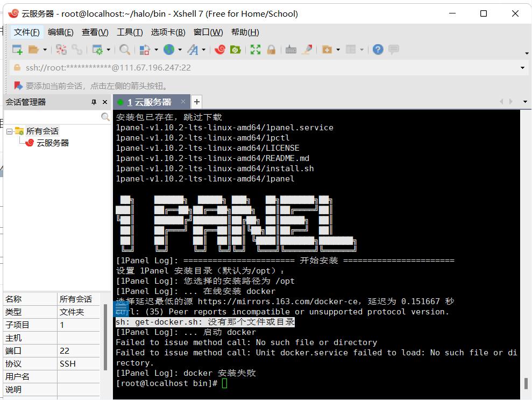Expand the folder-plus dropdown arrow

pyautogui.click(x=338, y=50)
